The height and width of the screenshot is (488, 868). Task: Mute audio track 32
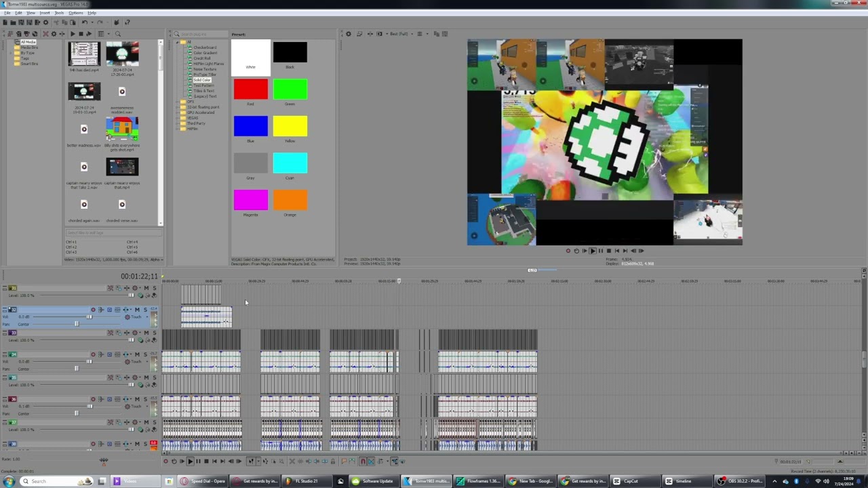(137, 310)
